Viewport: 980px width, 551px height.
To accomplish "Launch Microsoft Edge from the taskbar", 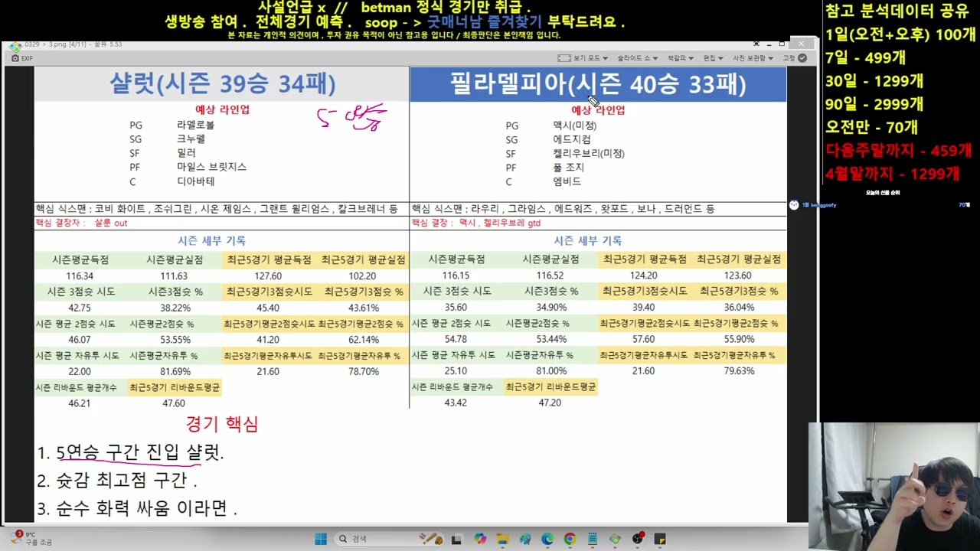I will 547,539.
